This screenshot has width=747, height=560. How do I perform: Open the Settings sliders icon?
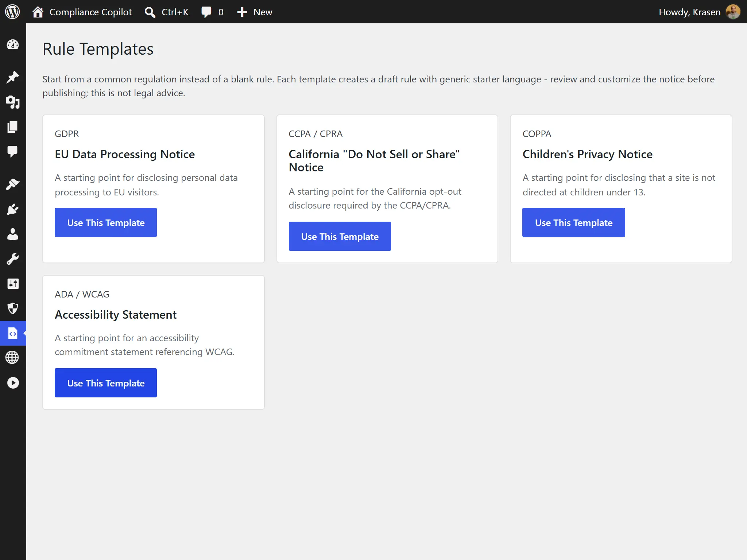point(13,284)
